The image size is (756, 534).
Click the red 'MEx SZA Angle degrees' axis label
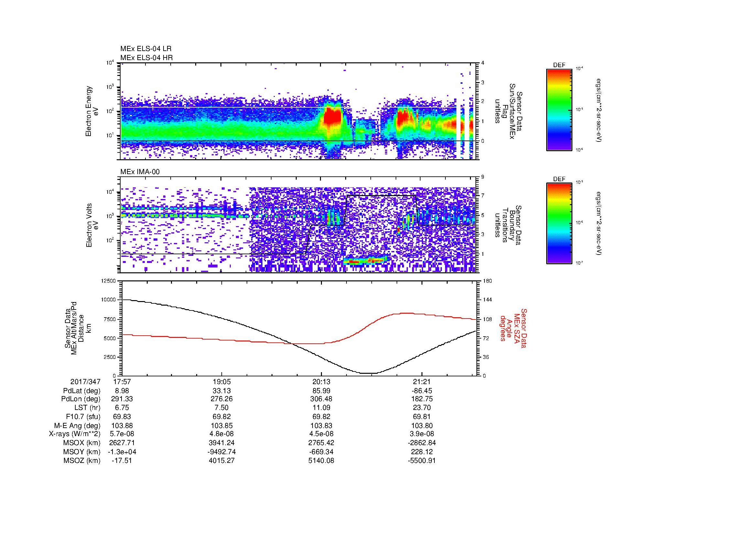click(513, 328)
